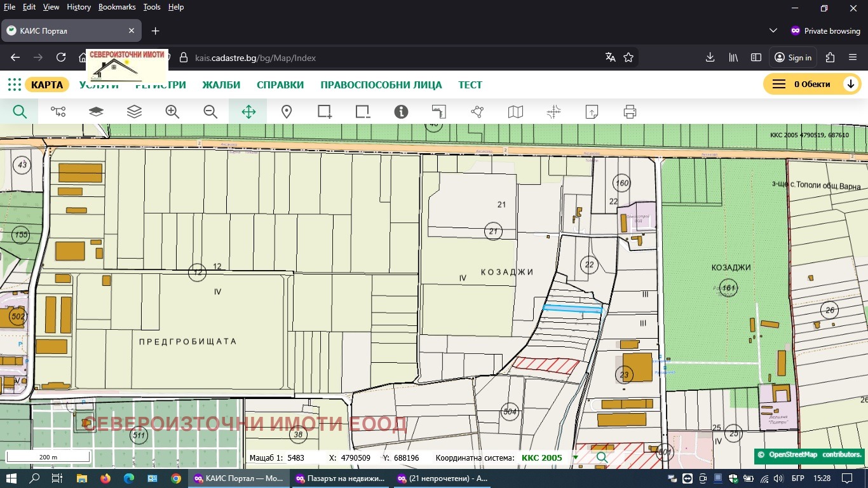Select the pan/move map tool
The height and width of the screenshot is (488, 868).
248,112
